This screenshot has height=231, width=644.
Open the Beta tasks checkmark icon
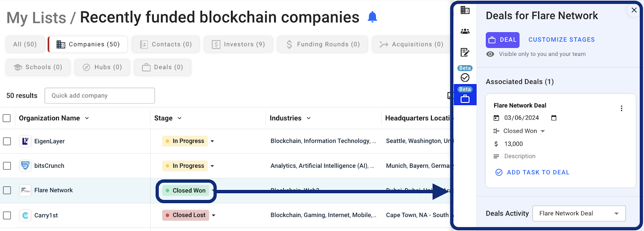click(x=465, y=77)
